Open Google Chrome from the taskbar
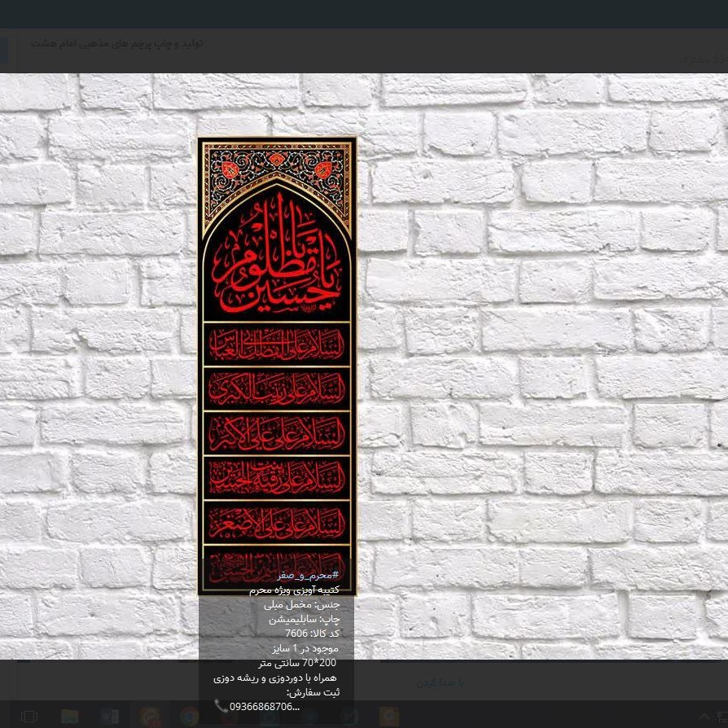Screen dimensions: 728x728 point(189,717)
